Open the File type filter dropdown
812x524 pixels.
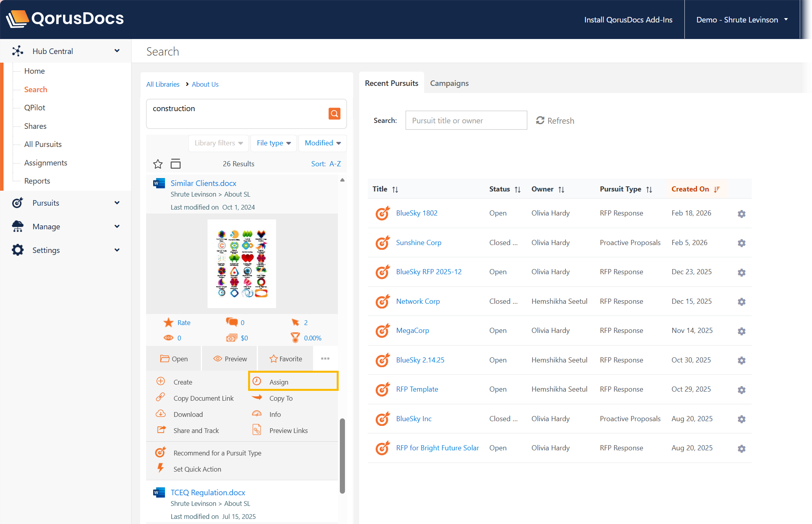click(x=274, y=143)
